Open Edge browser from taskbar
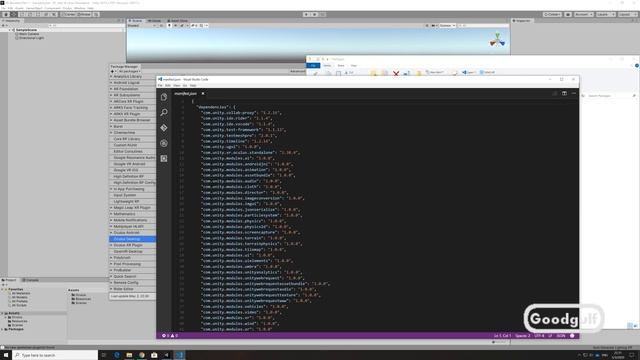The image size is (640, 360). click(117, 355)
